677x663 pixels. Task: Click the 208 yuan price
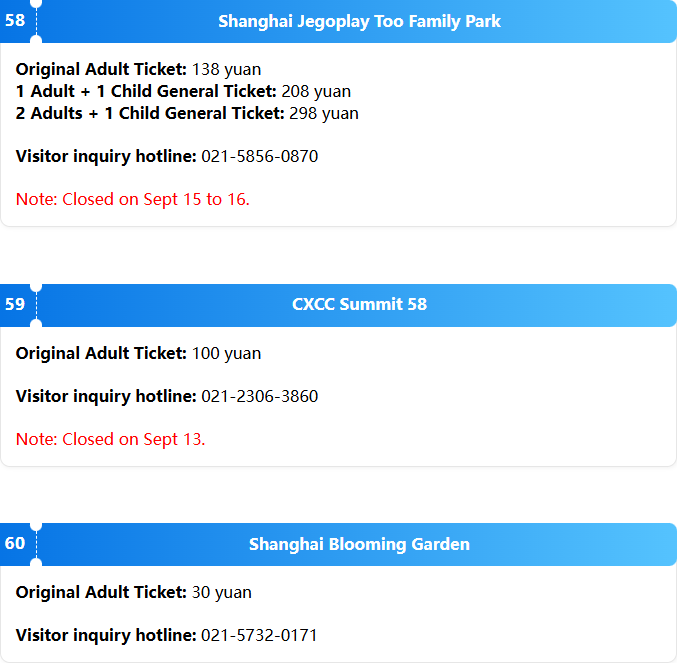coord(316,92)
